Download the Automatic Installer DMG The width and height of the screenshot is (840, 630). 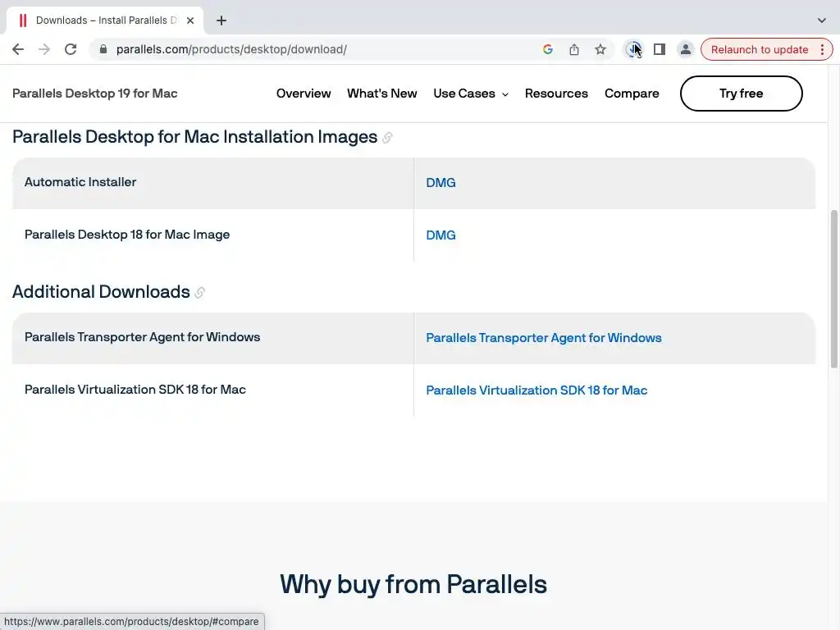pyautogui.click(x=441, y=183)
